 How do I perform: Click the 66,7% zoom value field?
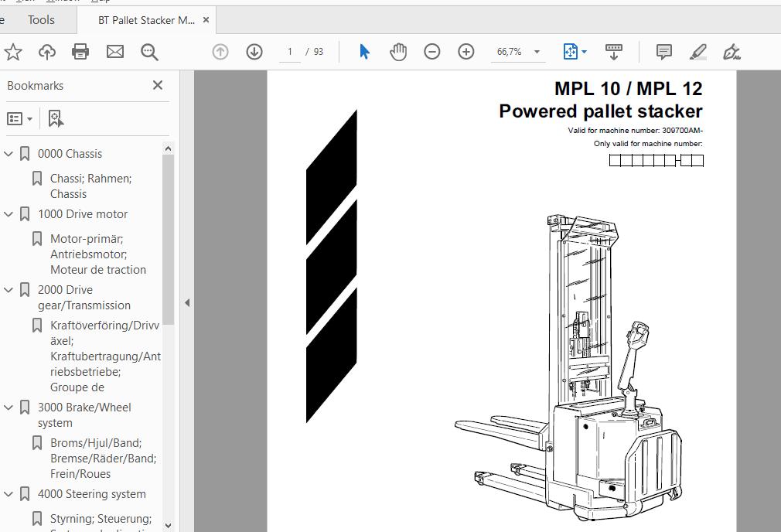pyautogui.click(x=509, y=52)
